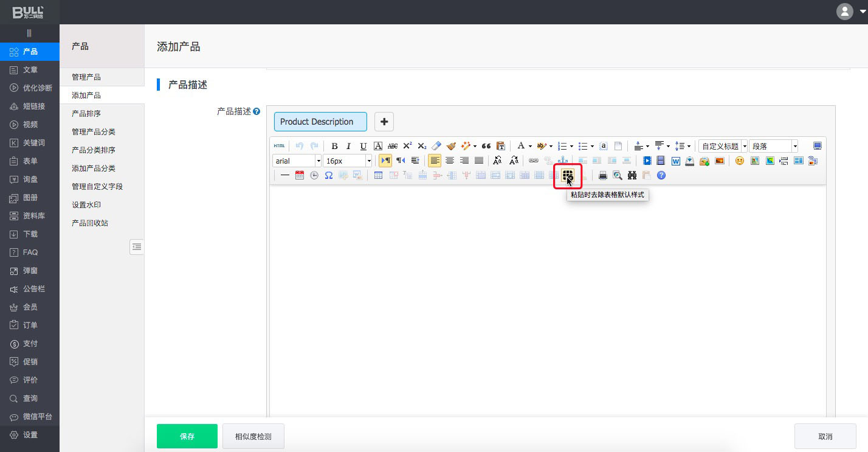
Task: Open 管理产品 in the product submenu
Action: click(x=86, y=77)
